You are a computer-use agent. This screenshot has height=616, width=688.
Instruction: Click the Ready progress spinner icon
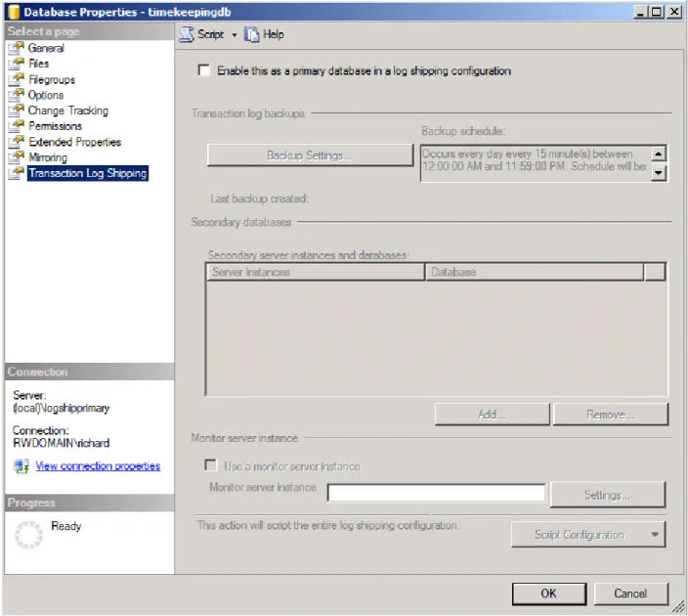[x=29, y=535]
